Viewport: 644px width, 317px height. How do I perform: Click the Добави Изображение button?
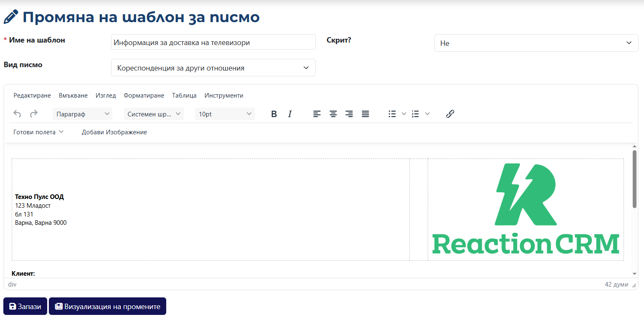[x=114, y=132]
